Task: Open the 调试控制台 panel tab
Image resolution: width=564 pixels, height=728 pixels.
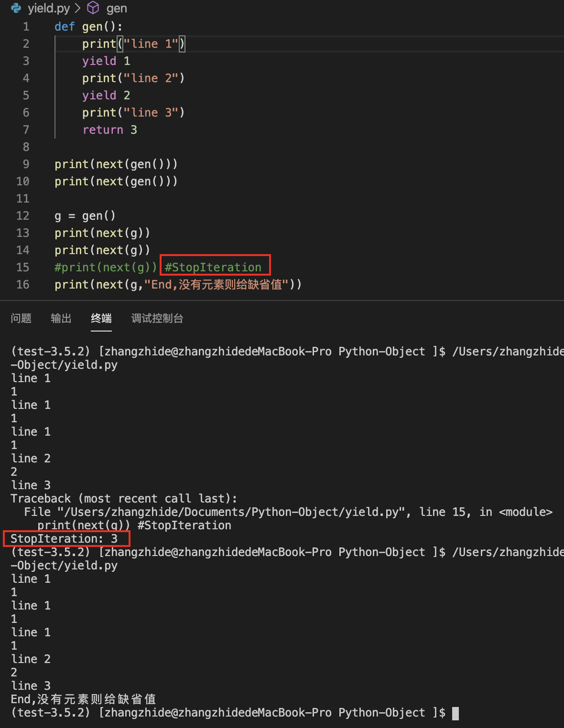Action: [157, 318]
